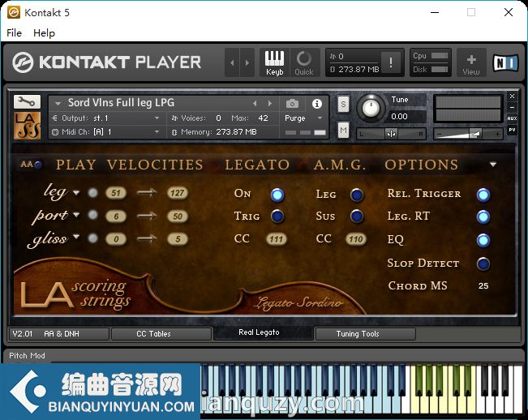Screen dimensions: 528x420
Task: Click the Keyb keyboard toggle icon
Action: click(x=274, y=62)
